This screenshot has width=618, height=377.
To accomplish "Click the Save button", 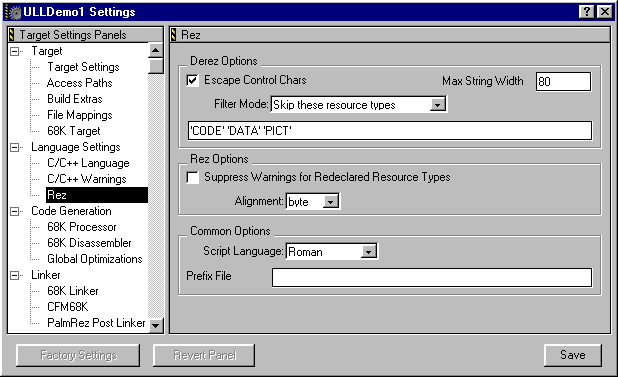I will coord(573,355).
